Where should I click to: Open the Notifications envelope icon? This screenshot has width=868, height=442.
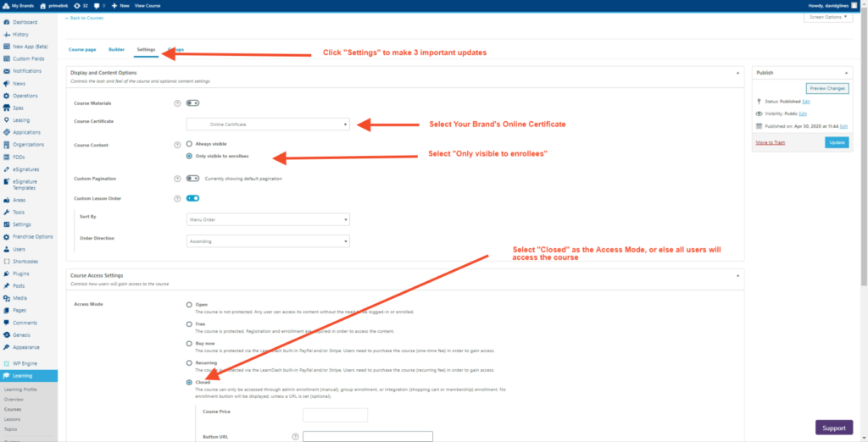click(7, 71)
